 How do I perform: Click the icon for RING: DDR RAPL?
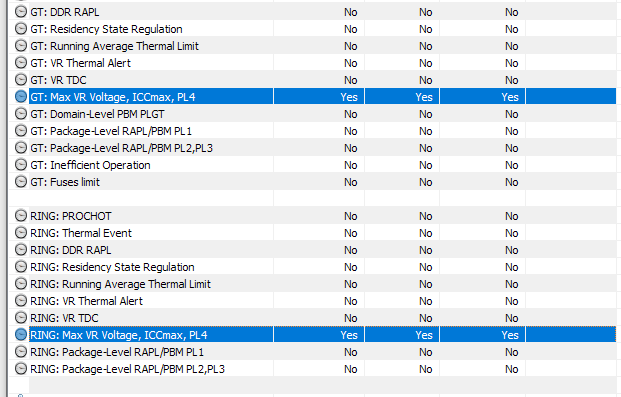pyautogui.click(x=21, y=250)
